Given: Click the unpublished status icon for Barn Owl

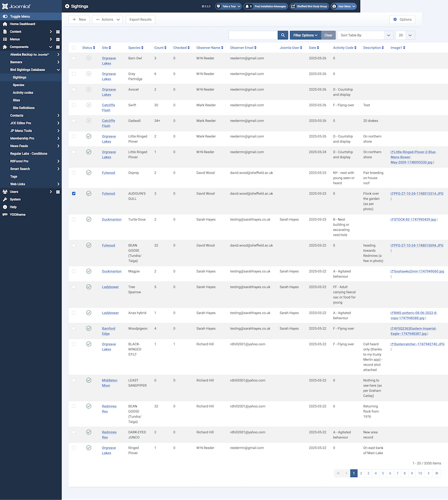Looking at the screenshot, I should [x=88, y=58].
